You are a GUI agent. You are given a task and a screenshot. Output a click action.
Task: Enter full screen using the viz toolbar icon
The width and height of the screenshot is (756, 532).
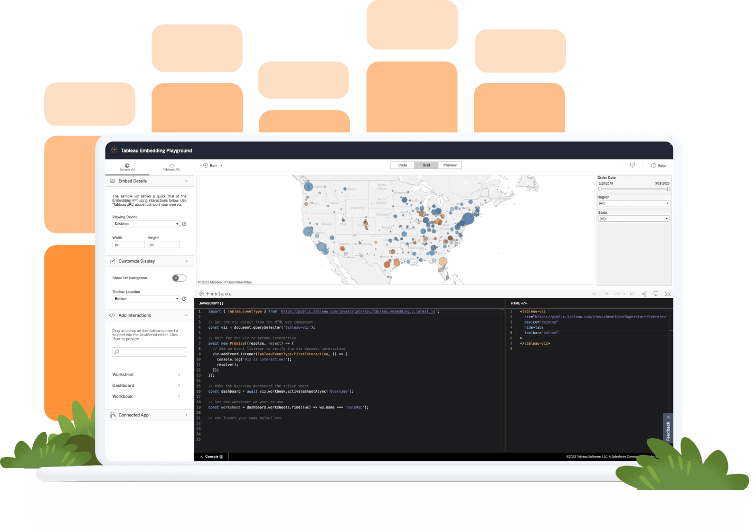coord(668,294)
